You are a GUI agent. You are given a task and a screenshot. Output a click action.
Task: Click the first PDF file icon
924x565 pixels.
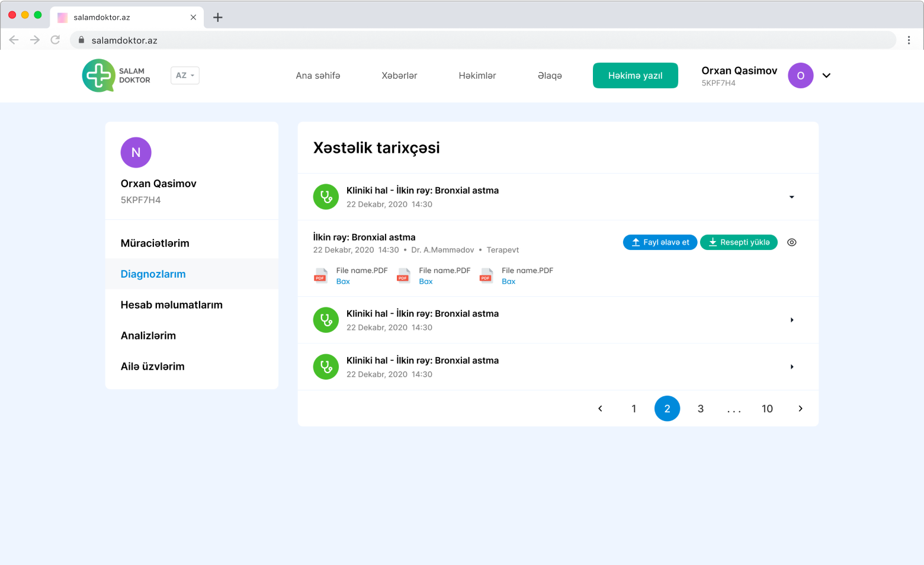point(320,276)
